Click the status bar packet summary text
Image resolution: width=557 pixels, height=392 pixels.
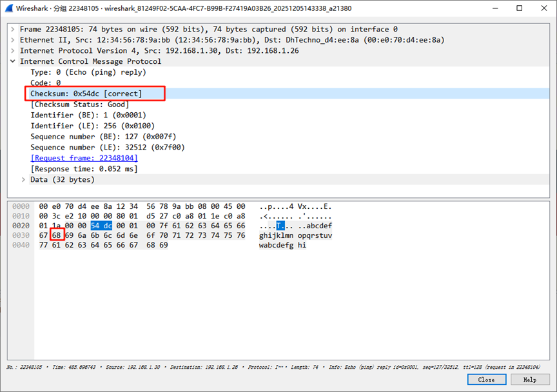(x=273, y=367)
